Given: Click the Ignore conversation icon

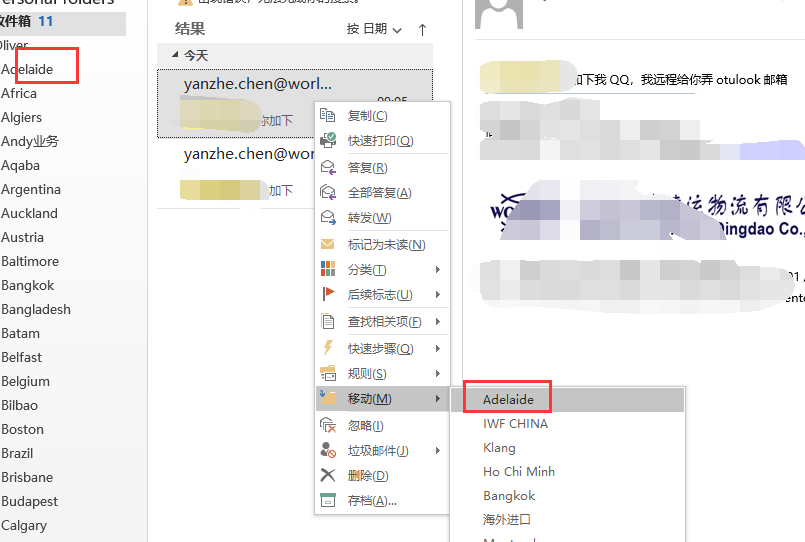Looking at the screenshot, I should (328, 425).
